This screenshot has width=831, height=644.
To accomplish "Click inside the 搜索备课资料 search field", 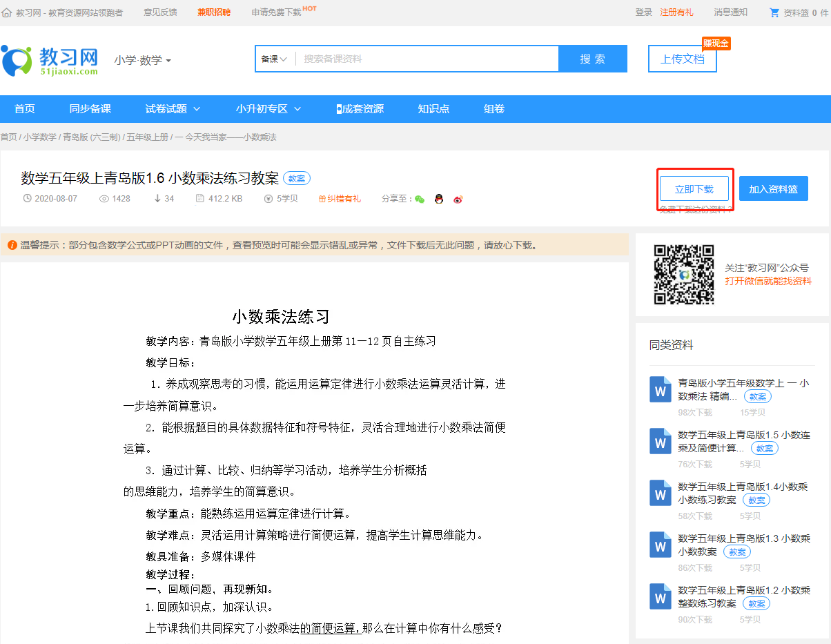I will tap(427, 59).
